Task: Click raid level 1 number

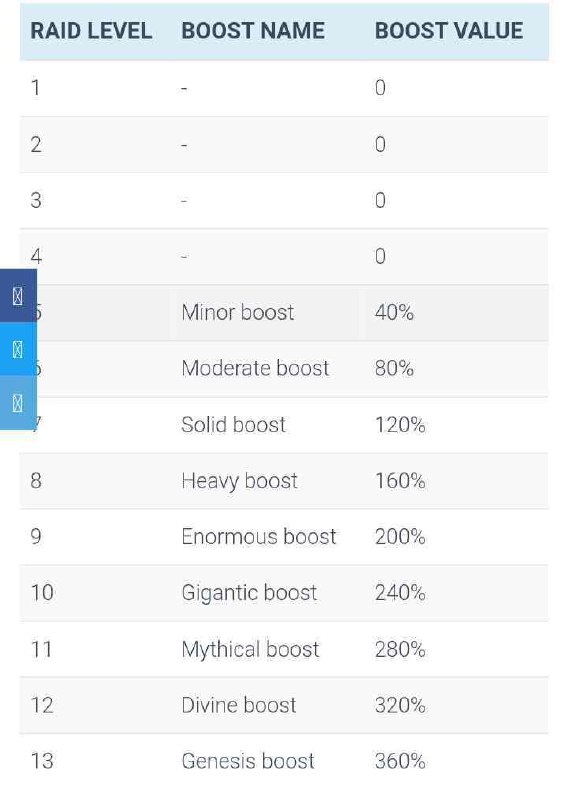Action: 36,88
